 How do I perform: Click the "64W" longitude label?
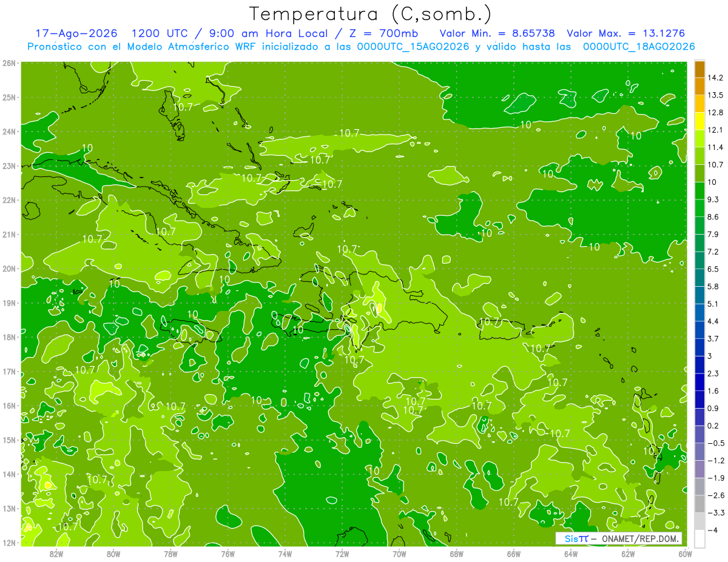coord(571,554)
